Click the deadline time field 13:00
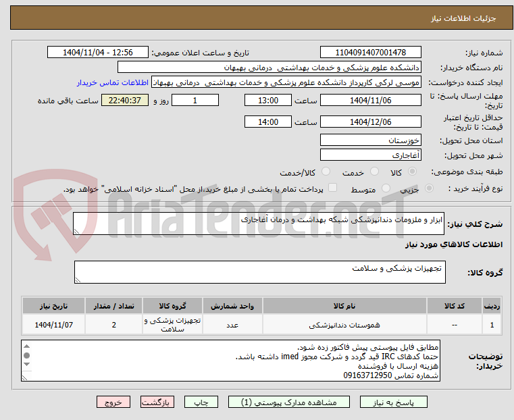 click(x=268, y=100)
